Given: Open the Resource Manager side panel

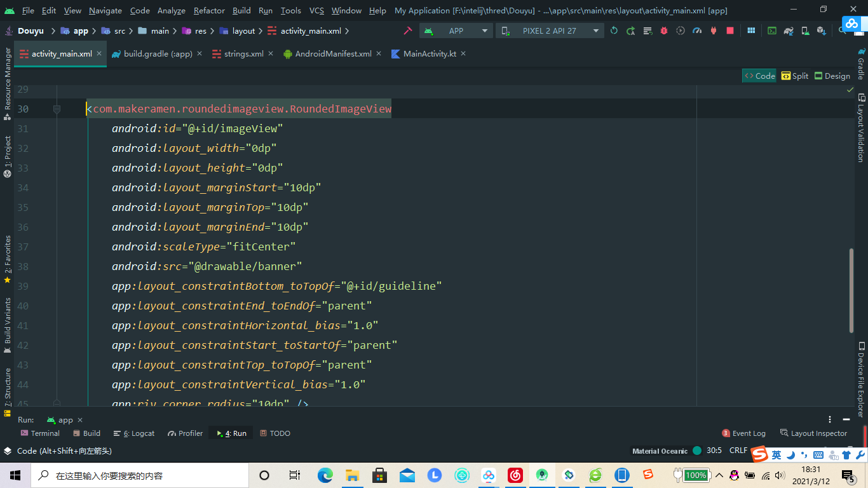Looking at the screenshot, I should point(8,83).
